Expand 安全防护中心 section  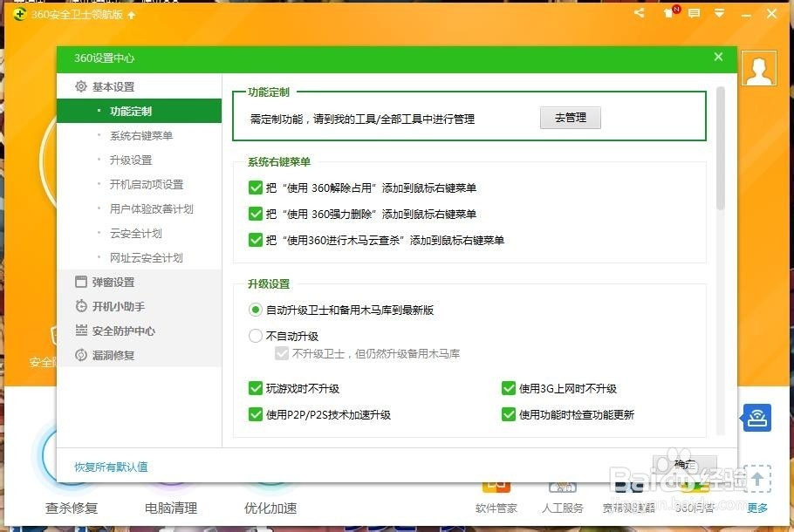tap(140, 331)
